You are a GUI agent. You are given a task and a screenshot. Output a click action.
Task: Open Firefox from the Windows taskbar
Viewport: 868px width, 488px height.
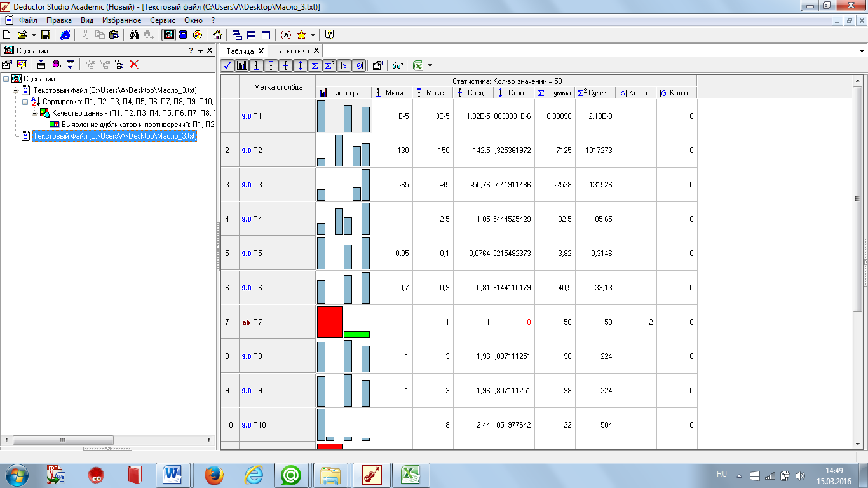pyautogui.click(x=214, y=475)
